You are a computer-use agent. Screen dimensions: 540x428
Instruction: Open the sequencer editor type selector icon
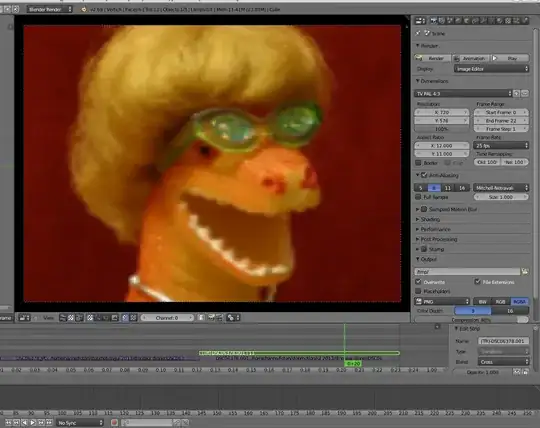pos(24,317)
